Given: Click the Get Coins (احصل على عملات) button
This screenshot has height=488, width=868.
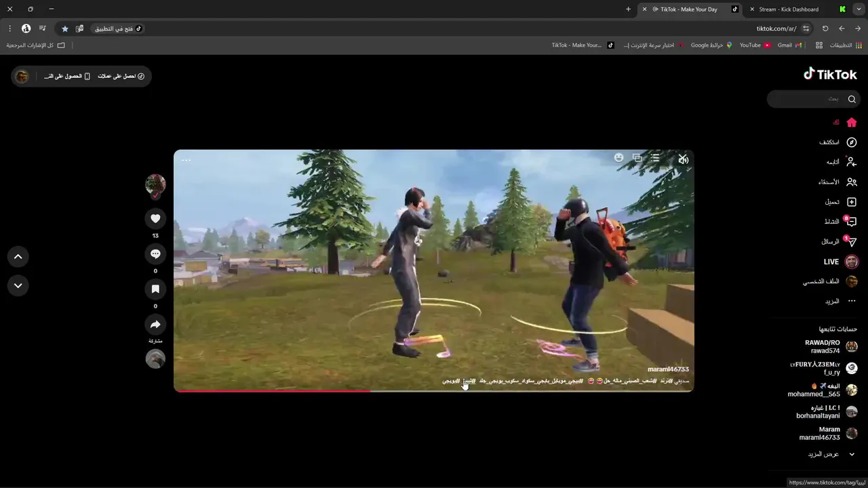Looking at the screenshot, I should pos(121,77).
